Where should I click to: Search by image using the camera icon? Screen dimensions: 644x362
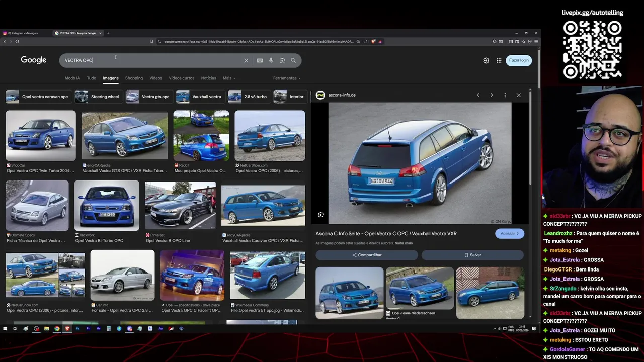(282, 60)
